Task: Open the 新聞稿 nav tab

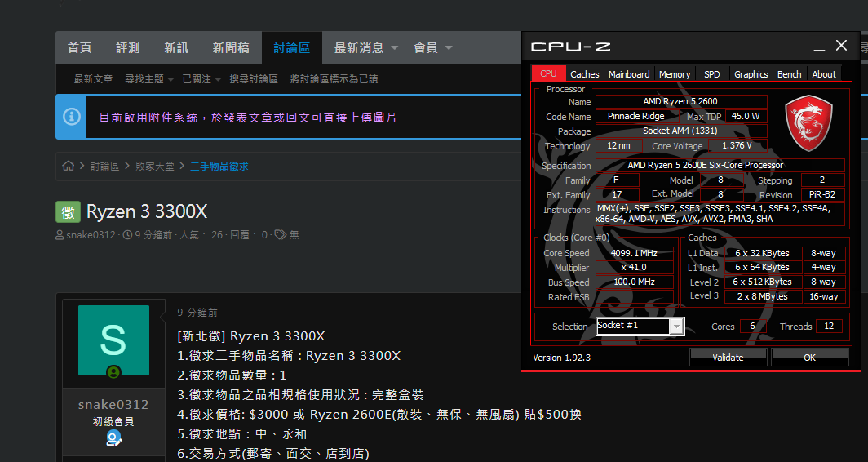Action: pos(231,48)
